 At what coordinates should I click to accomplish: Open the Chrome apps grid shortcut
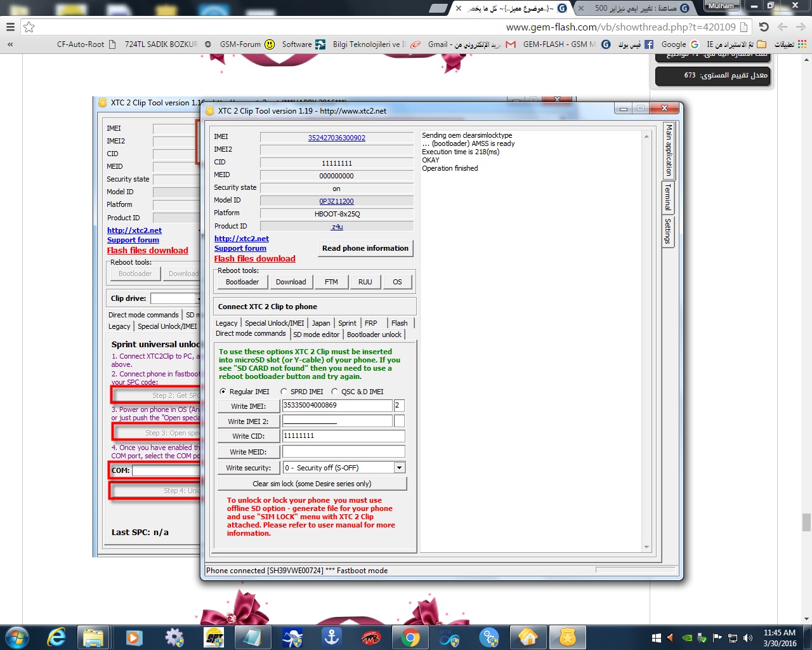pos(802,44)
